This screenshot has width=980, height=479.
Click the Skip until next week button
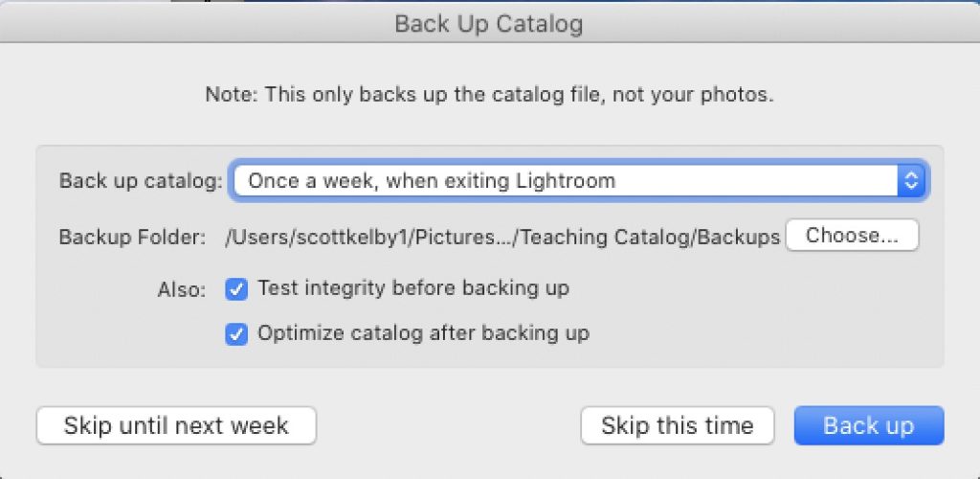tap(176, 425)
